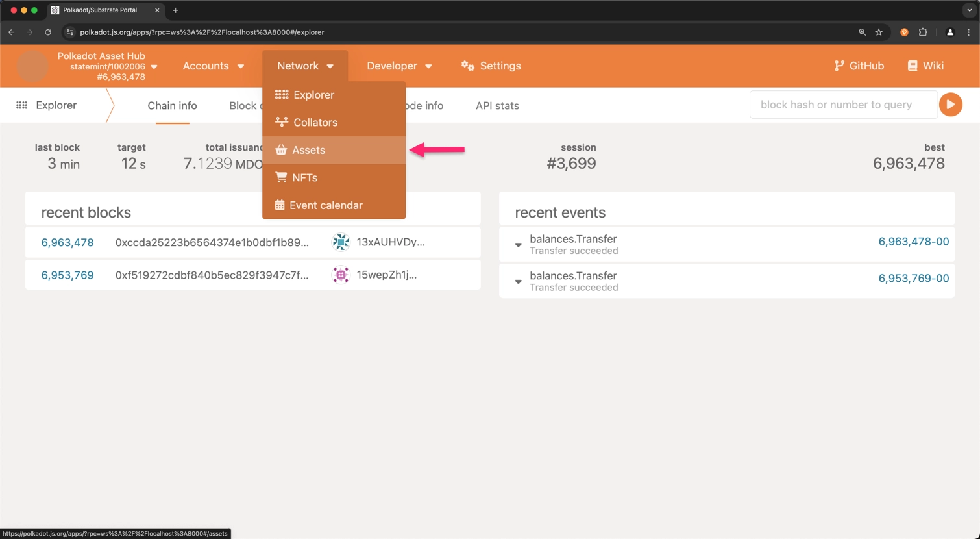
Task: Expand the Developer dropdown menu
Action: click(x=398, y=66)
